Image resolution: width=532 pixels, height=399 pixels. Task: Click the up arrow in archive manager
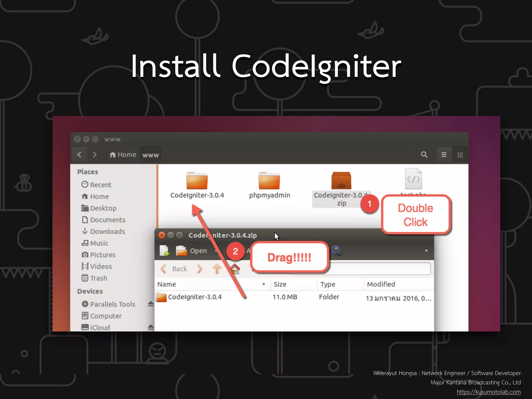coord(217,269)
